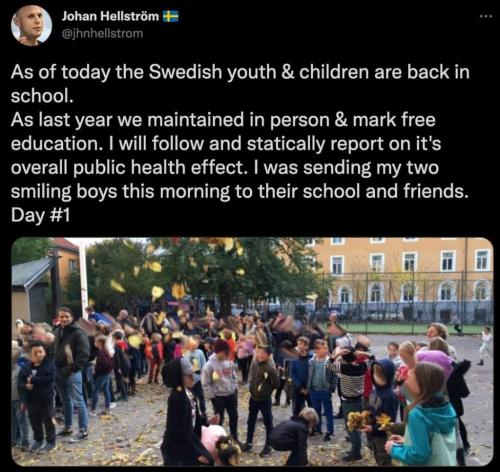Click the line starting 'overall public health effect'
Screen dimensions: 500x472
pos(225,168)
